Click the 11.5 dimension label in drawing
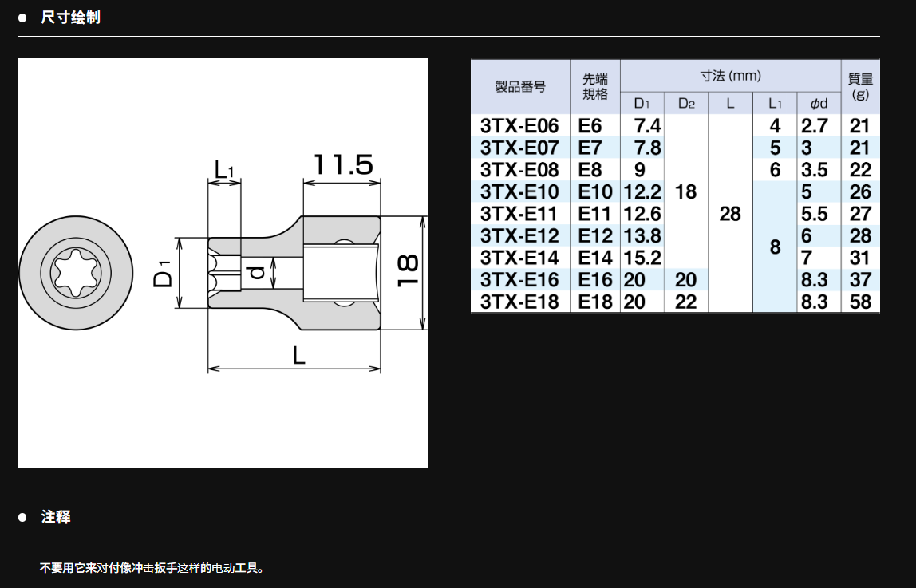The height and width of the screenshot is (588, 916). click(x=342, y=165)
